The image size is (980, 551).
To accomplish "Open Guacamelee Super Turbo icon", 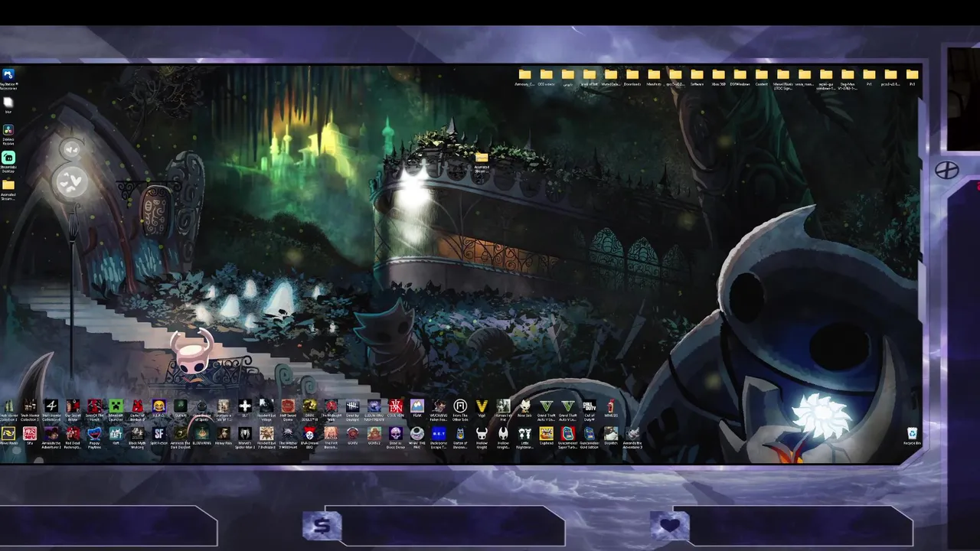I will [x=568, y=437].
